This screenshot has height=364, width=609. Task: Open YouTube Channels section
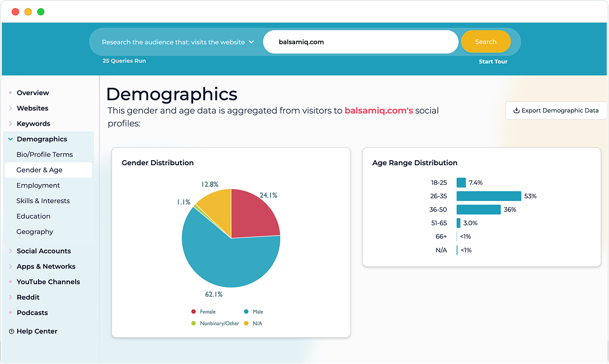pos(48,282)
